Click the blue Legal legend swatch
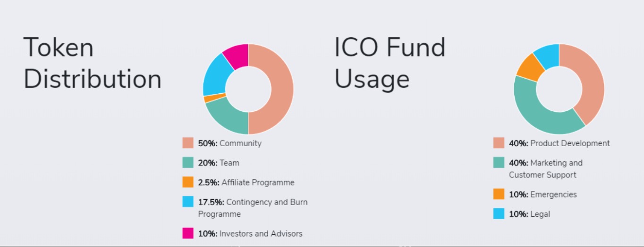 (499, 214)
